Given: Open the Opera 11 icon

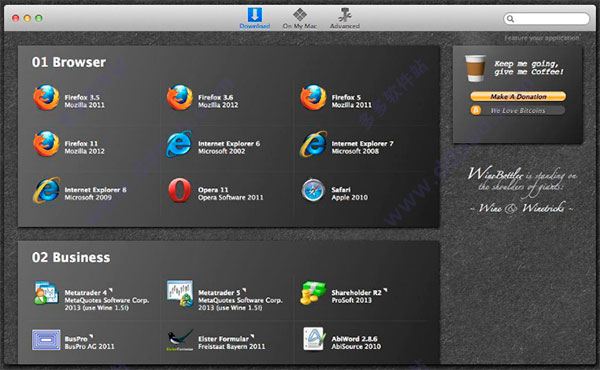Looking at the screenshot, I should (179, 190).
